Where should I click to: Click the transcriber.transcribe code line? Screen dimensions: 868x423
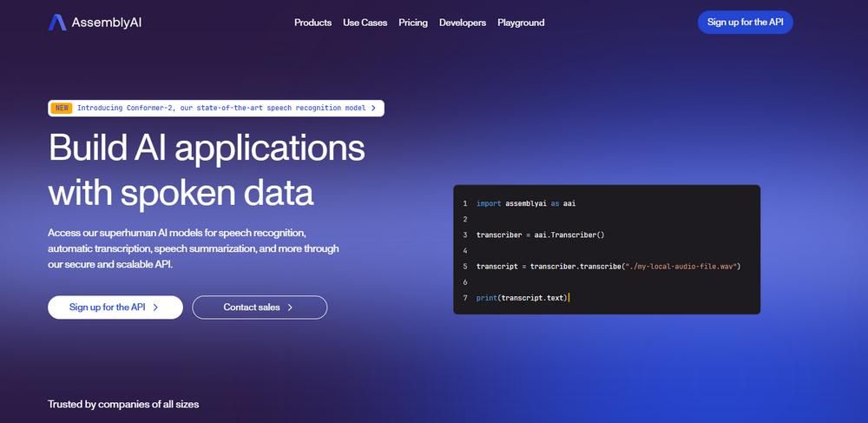pos(608,267)
